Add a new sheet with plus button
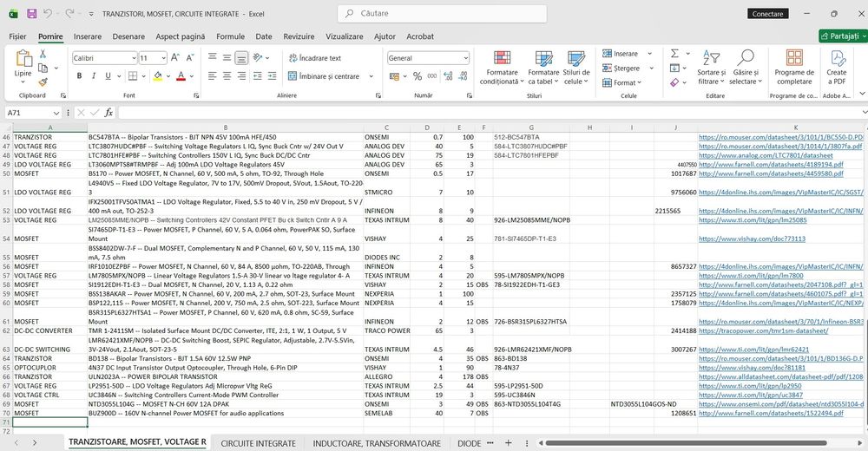 tap(508, 442)
